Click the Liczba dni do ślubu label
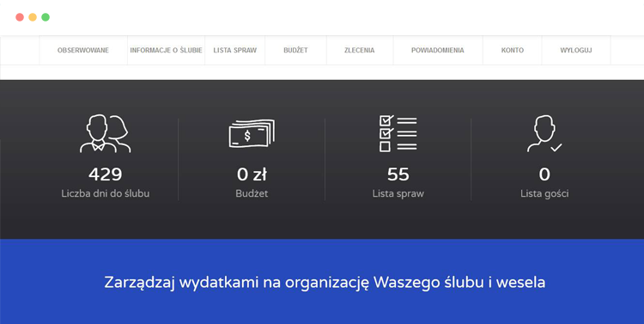Viewport: 644px width, 324px height. coord(105,193)
